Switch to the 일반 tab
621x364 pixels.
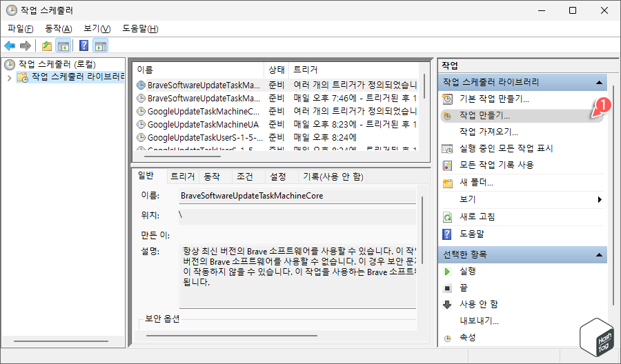click(146, 176)
